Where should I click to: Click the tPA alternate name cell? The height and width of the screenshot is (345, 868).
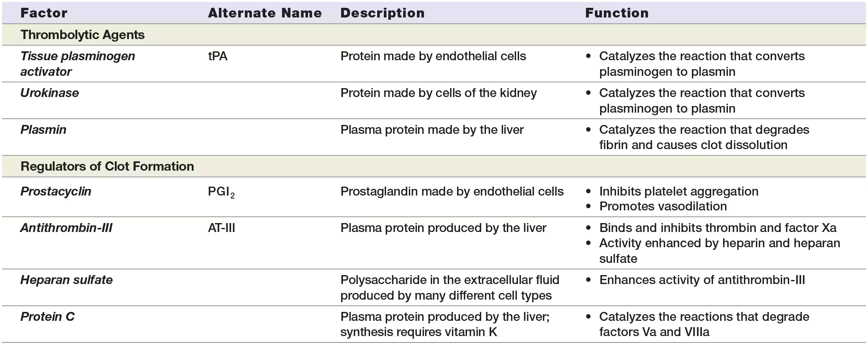[x=218, y=56]
